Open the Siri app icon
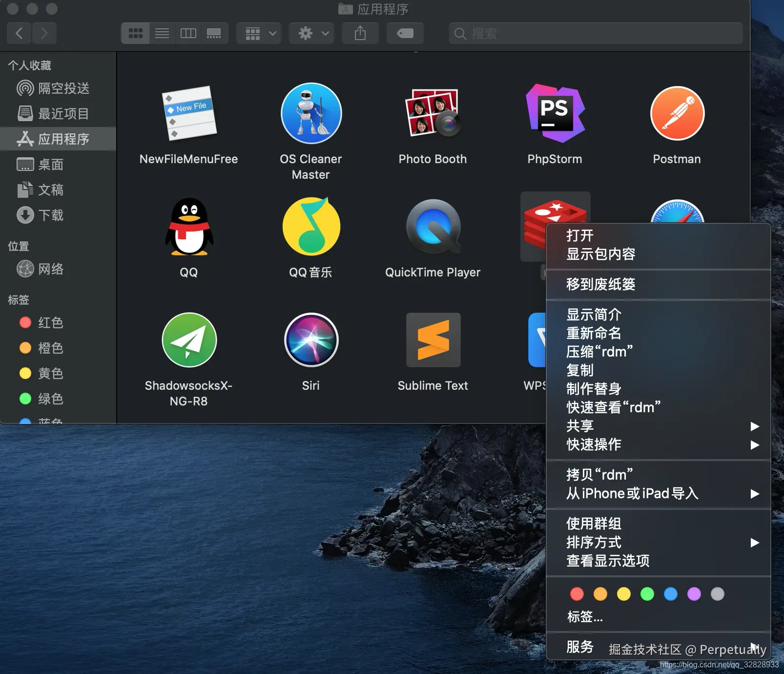 click(311, 340)
